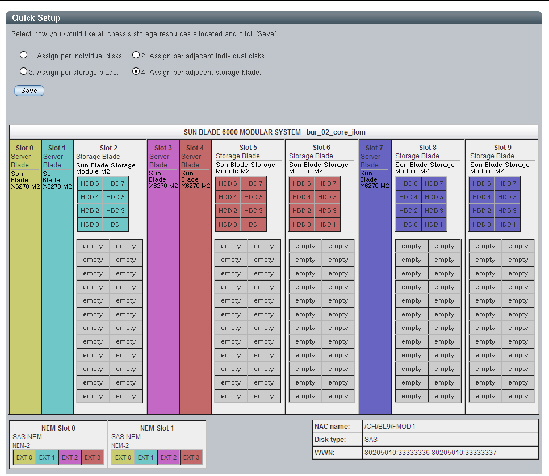549x476 pixels.
Task: Select 'Assign per individual disks' radio option
Action: pyautogui.click(x=23, y=55)
